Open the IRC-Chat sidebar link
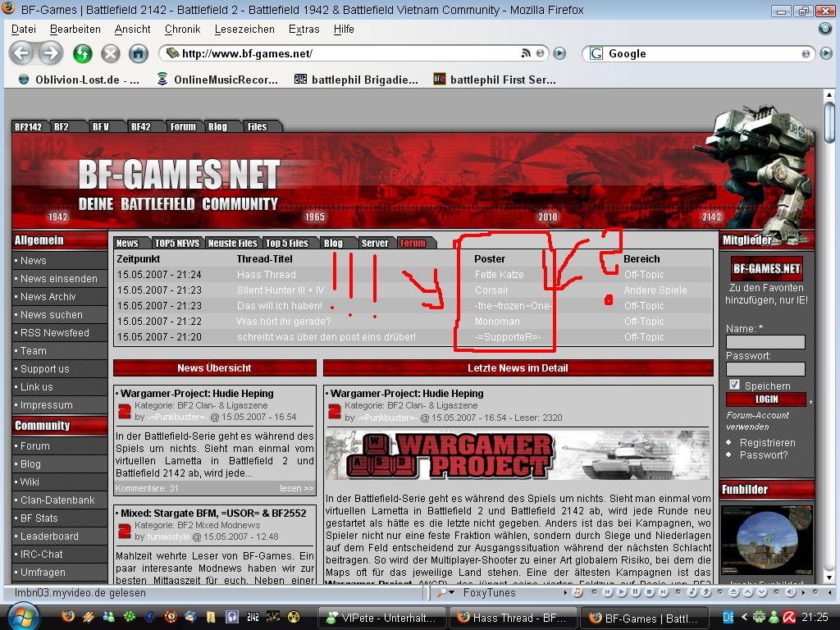The height and width of the screenshot is (630, 840). pos(41,554)
